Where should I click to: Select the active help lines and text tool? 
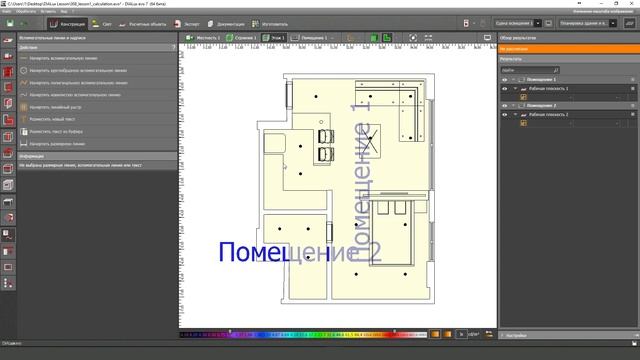point(8,234)
